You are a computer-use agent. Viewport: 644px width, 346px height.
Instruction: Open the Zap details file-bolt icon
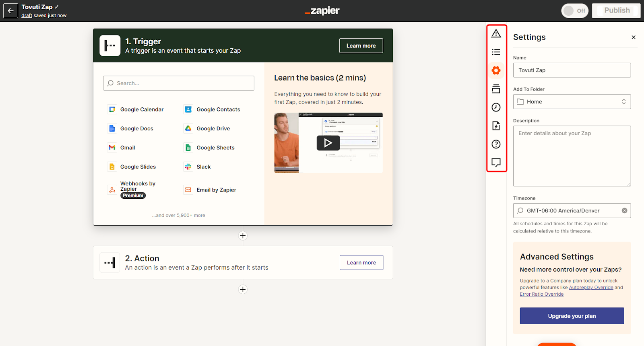click(x=496, y=126)
